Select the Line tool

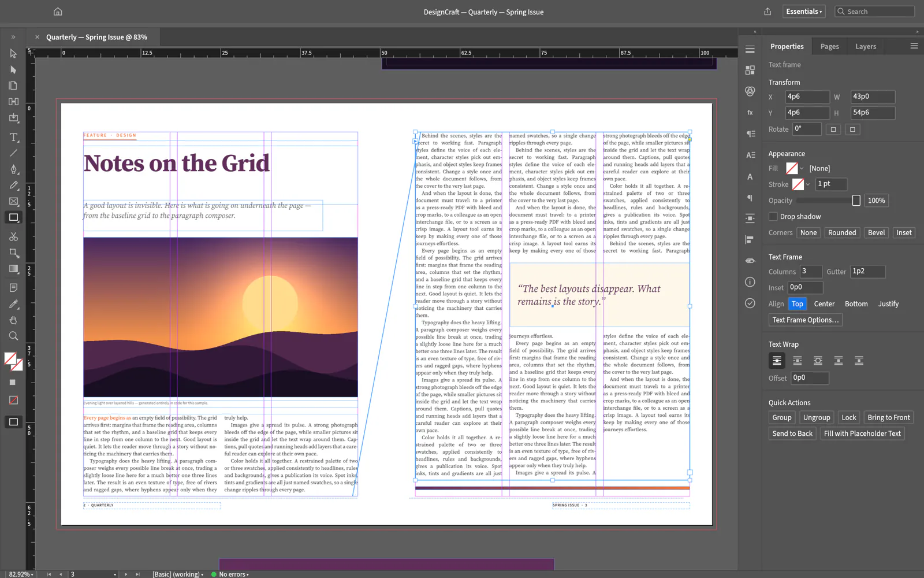[13, 153]
